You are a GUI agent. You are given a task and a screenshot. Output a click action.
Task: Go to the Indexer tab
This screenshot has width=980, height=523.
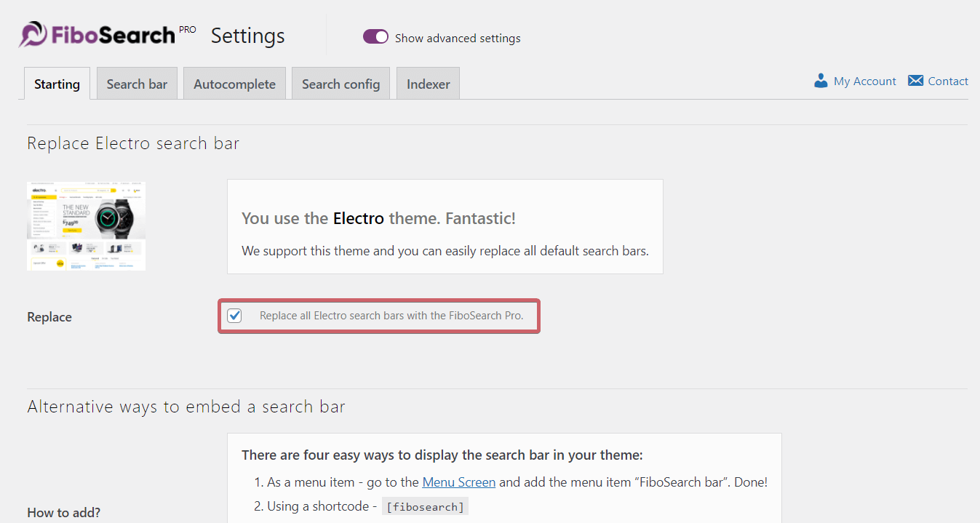(428, 84)
